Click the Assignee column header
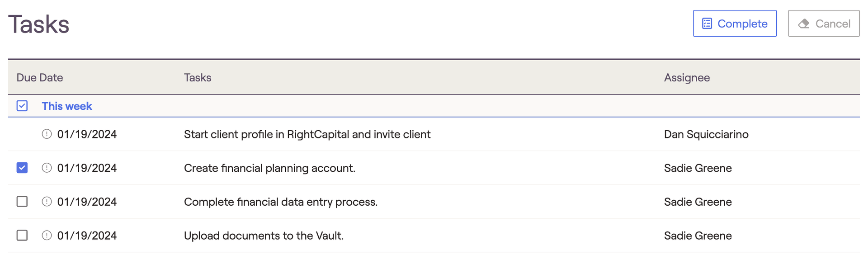 pyautogui.click(x=687, y=77)
